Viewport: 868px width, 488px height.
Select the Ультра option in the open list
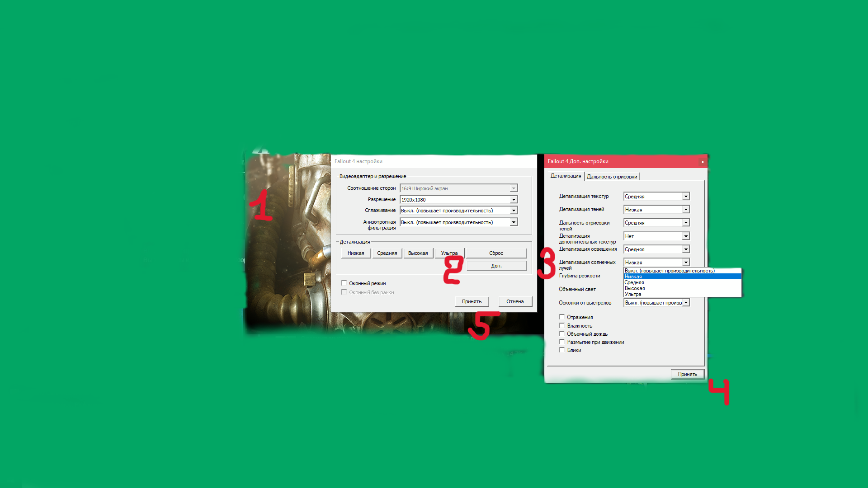[x=683, y=294]
